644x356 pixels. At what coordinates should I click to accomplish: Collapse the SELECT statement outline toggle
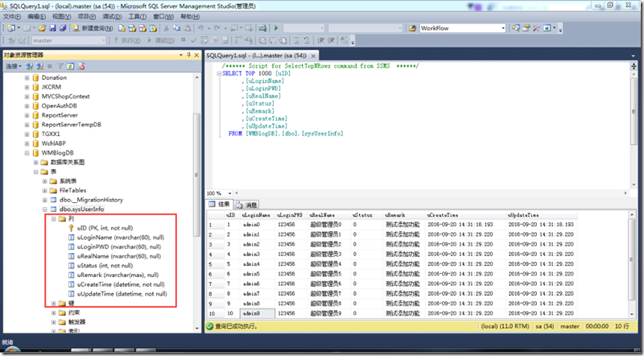tap(219, 73)
